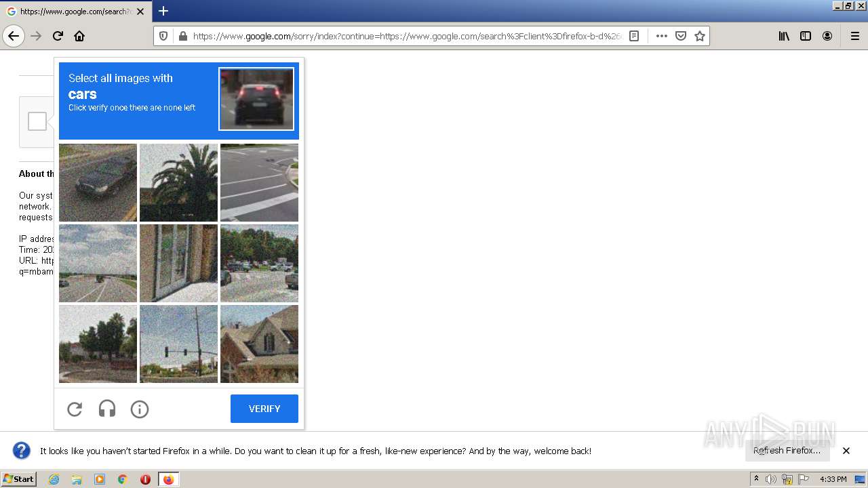Select the glass door storefront tile

(178, 263)
